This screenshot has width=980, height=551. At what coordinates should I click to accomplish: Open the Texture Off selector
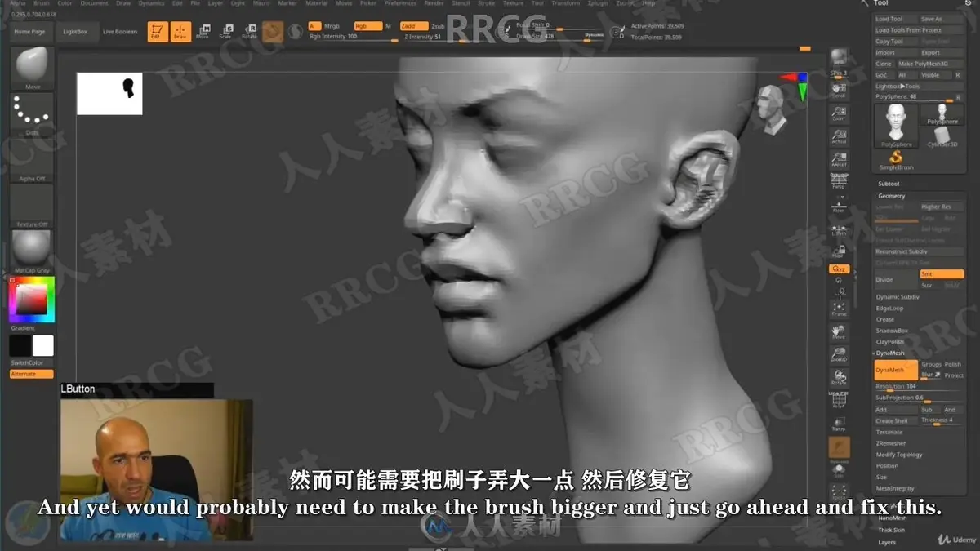(33, 206)
